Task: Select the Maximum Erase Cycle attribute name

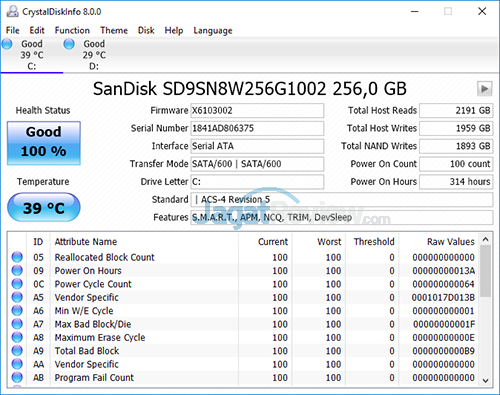Action: point(100,338)
